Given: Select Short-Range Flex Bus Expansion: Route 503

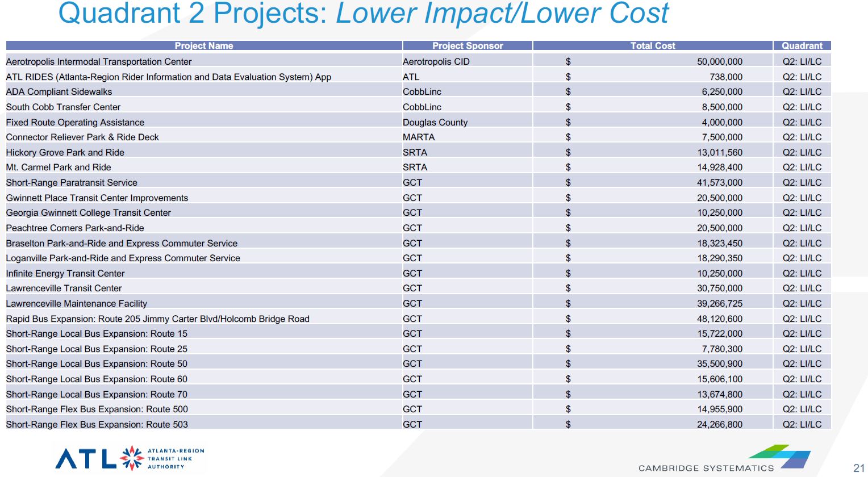Looking at the screenshot, I should [x=97, y=424].
